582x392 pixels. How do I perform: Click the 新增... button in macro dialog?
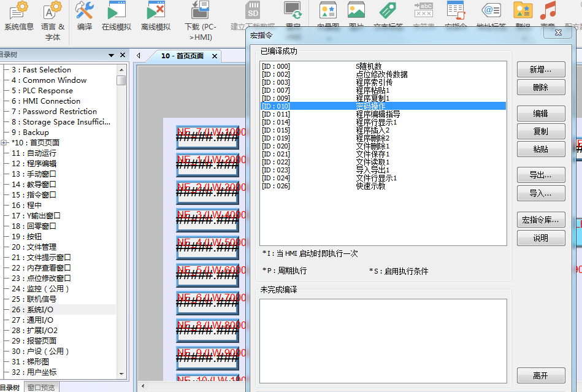click(x=540, y=70)
